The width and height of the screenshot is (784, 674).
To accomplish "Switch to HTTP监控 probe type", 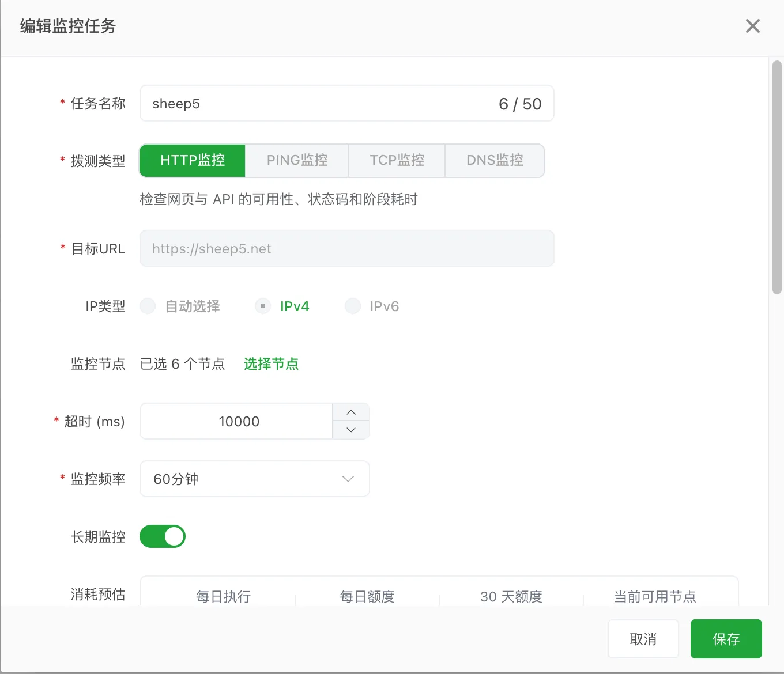I will pyautogui.click(x=193, y=160).
